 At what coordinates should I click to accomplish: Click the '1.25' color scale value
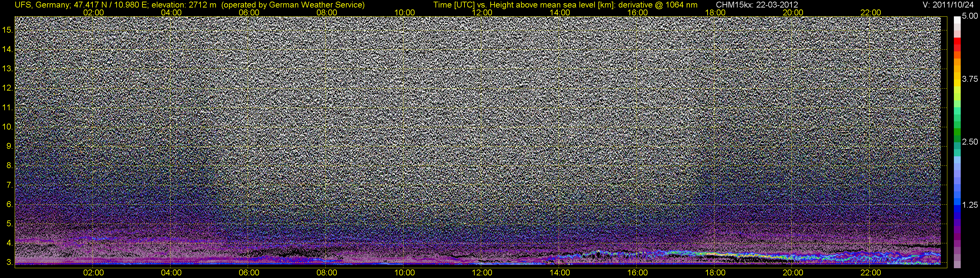point(969,205)
